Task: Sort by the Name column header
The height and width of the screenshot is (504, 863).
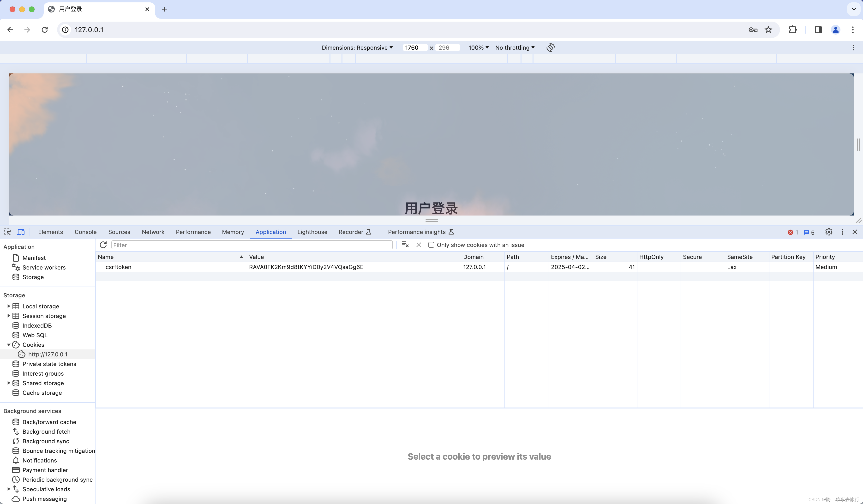Action: (171, 257)
